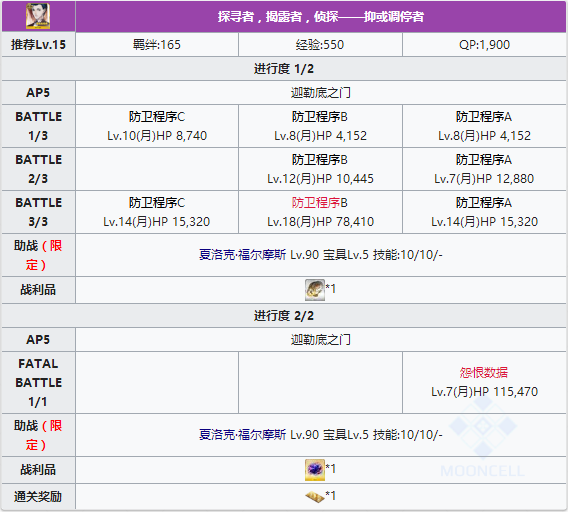Screen dimensions: 568x512
Task: Click the gold clear reward icon in 通关奖励 row
Action: click(x=315, y=497)
